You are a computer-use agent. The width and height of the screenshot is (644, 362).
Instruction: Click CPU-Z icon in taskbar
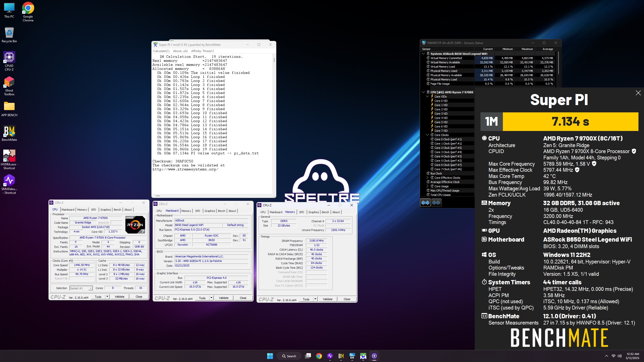coord(374,356)
